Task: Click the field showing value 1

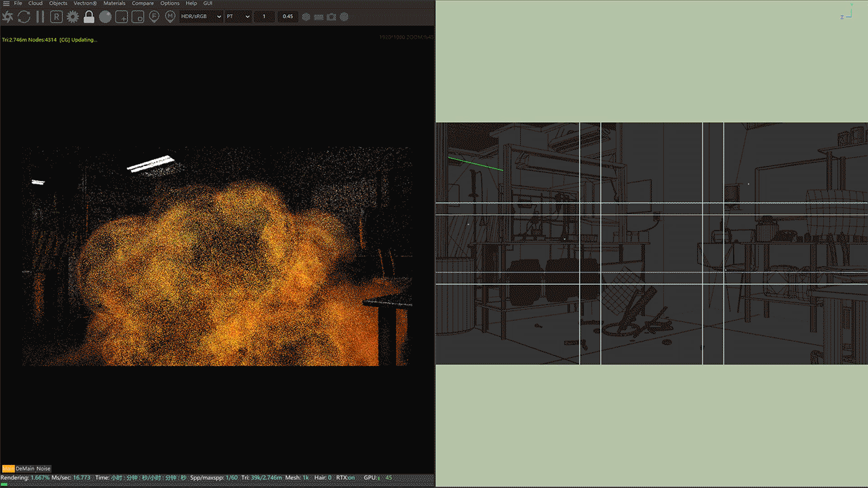Action: [264, 16]
